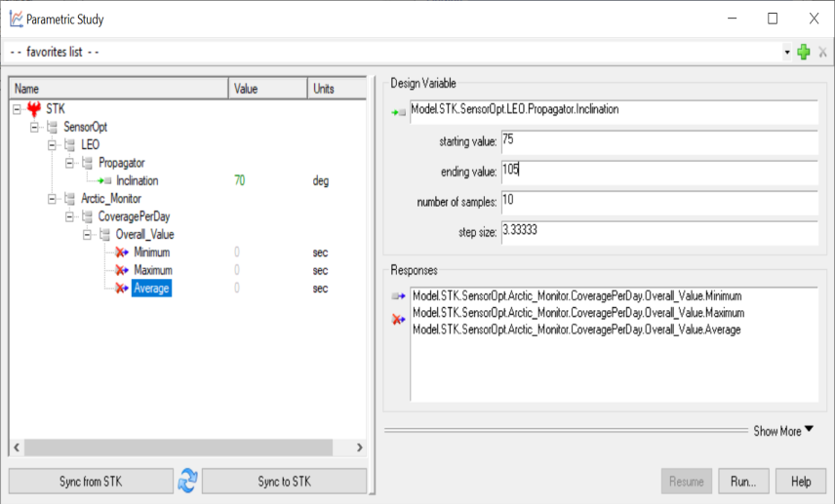Click the Average response red-X arrow icon
This screenshot has height=504, width=835.
pyautogui.click(x=122, y=288)
